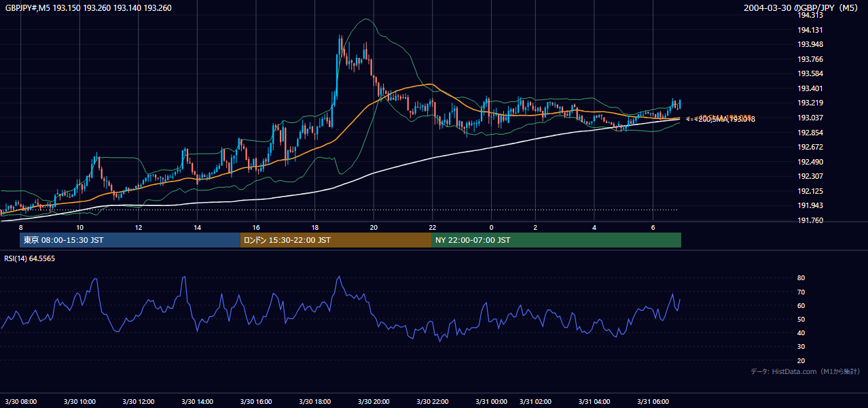Click the 3/31 00:00 date label
868x408 pixels.
pyautogui.click(x=491, y=402)
